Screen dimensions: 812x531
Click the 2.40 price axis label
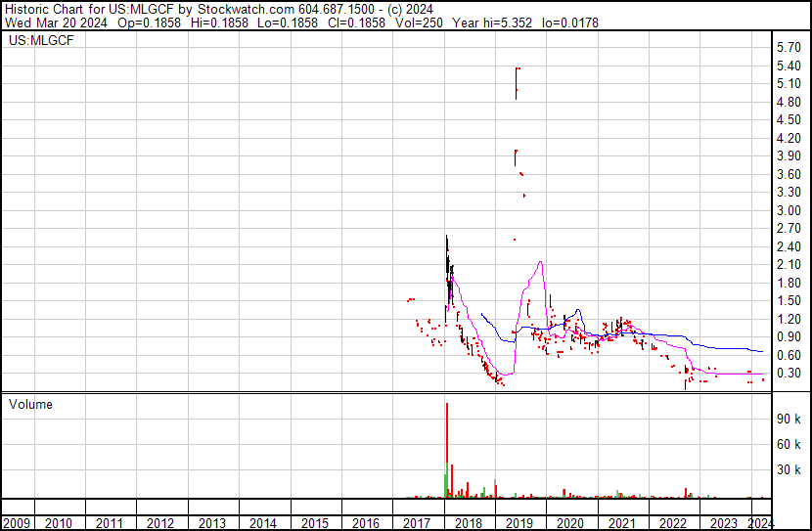(x=789, y=246)
